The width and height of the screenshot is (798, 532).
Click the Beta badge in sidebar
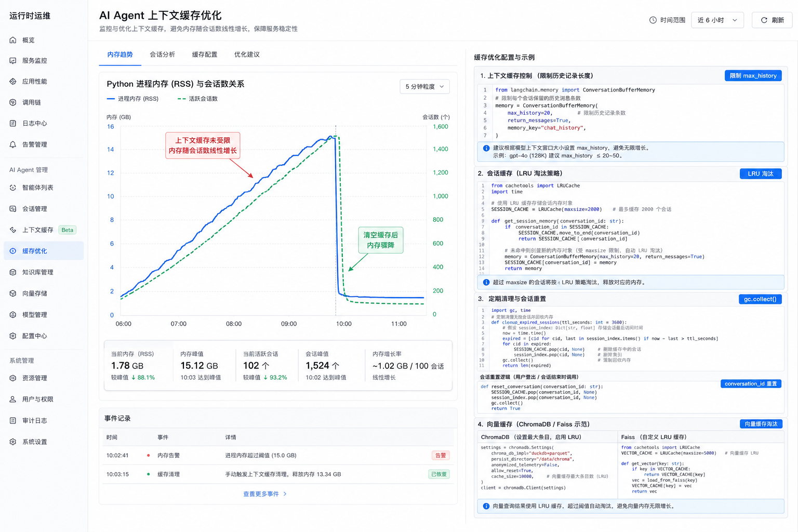tap(68, 230)
